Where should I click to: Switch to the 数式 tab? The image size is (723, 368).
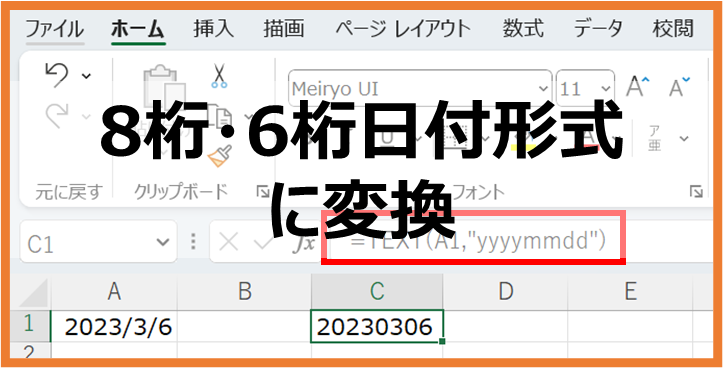pyautogui.click(x=523, y=29)
